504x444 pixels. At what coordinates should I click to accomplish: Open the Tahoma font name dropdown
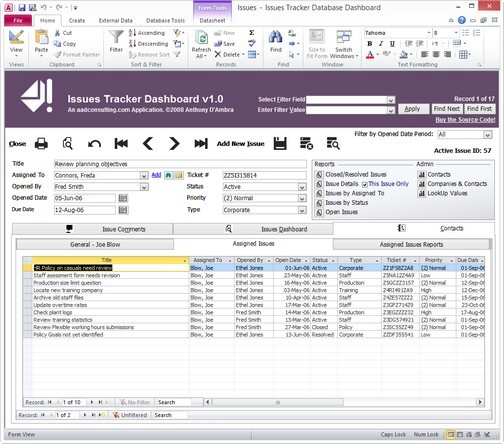(x=429, y=33)
